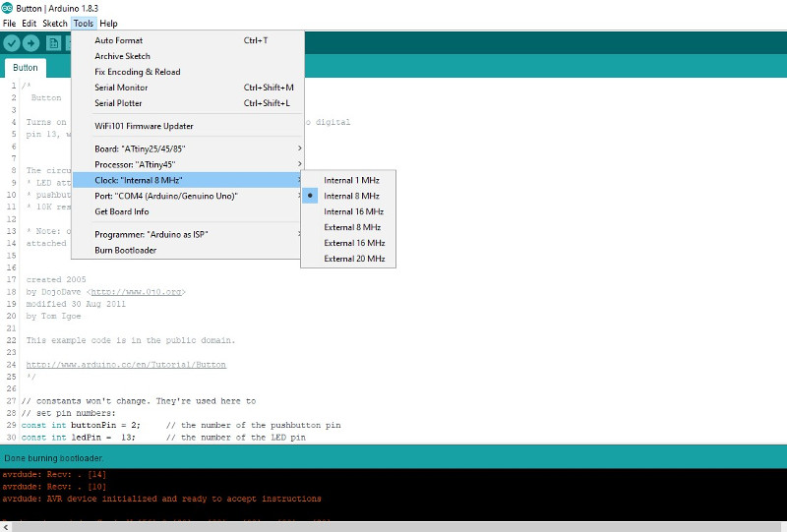Viewport: 787px width, 532px height.
Task: Click the Verify checkmark button
Action: pyautogui.click(x=12, y=43)
